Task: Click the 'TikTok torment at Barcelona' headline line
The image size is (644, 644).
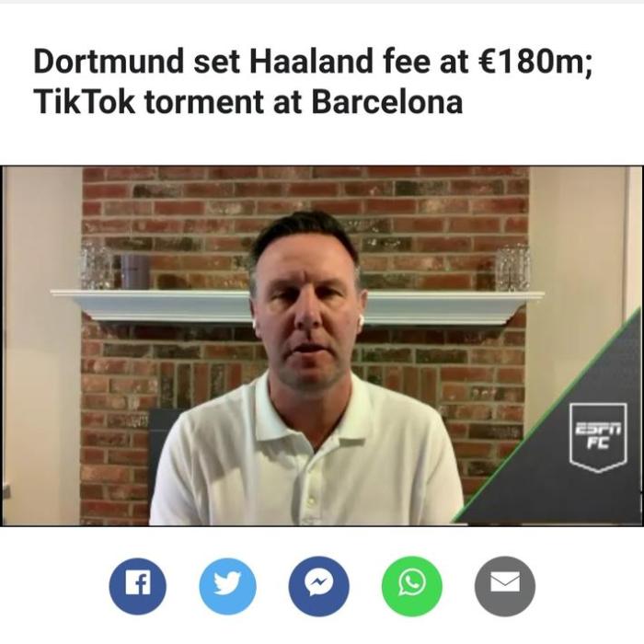Action: click(x=248, y=101)
